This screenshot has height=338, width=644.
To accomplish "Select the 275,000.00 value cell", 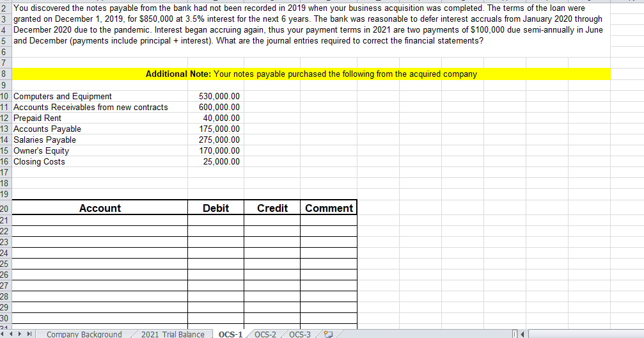I will pos(216,140).
